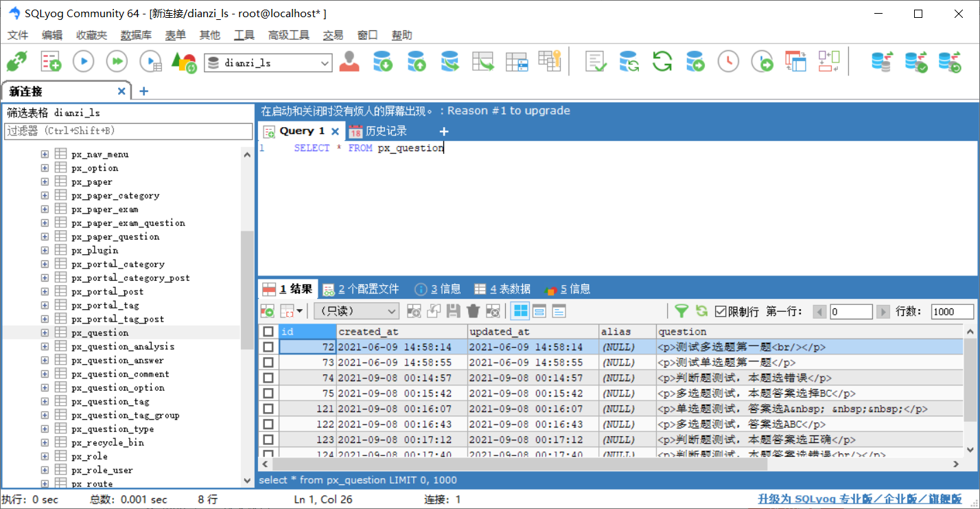Open the 工具 menu
This screenshot has height=509, width=980.
pyautogui.click(x=244, y=35)
